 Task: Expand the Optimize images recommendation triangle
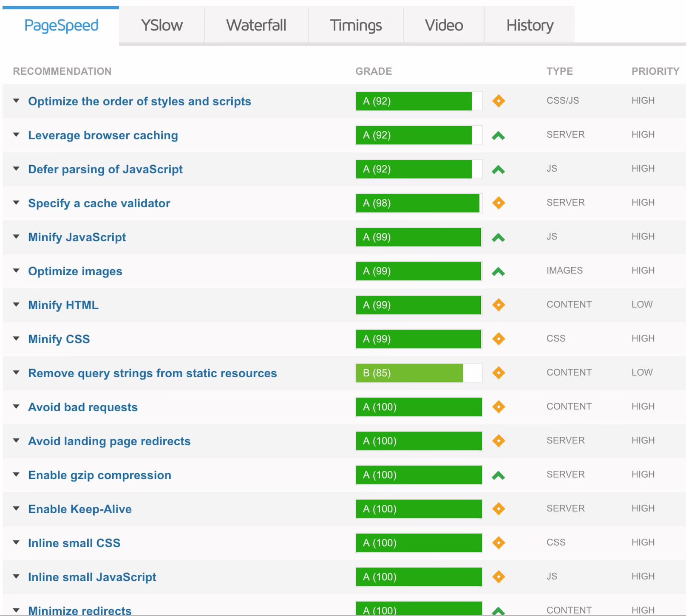[x=16, y=271]
